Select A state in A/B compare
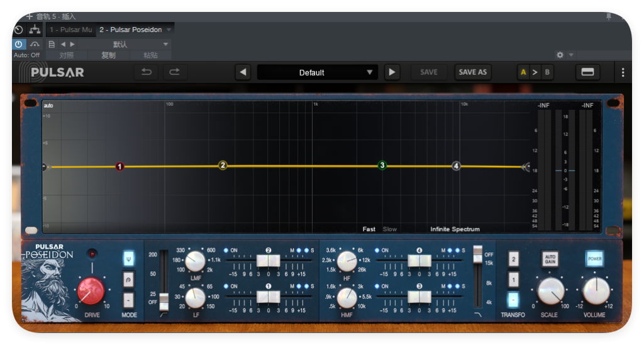The image size is (644, 345). point(523,72)
